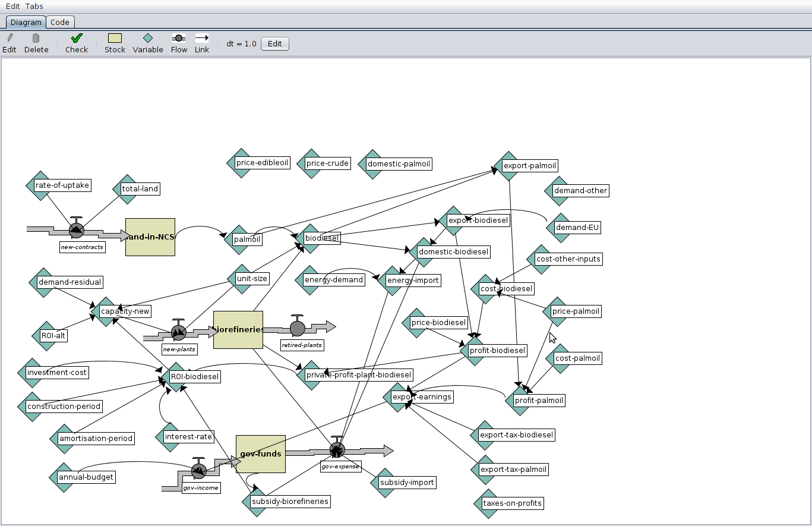Click the new-contracts flow valve
This screenshot has width=812, height=526.
(x=76, y=231)
